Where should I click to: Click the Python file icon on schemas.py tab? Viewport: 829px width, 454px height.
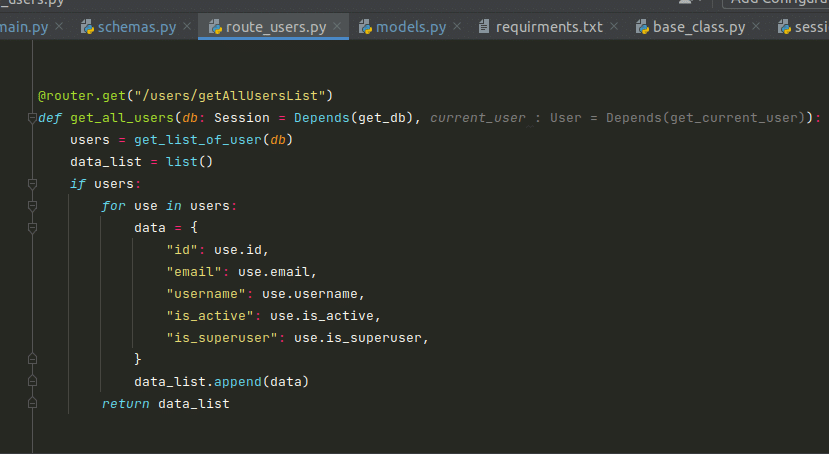[x=87, y=26]
